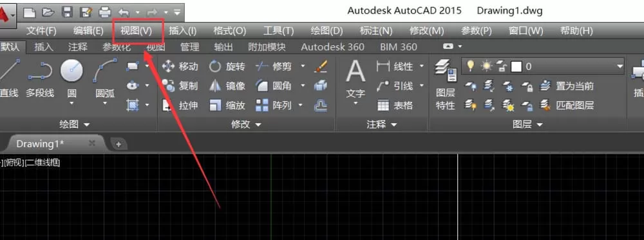
Task: Expand the 注释 panel flyout
Action: 394,125
